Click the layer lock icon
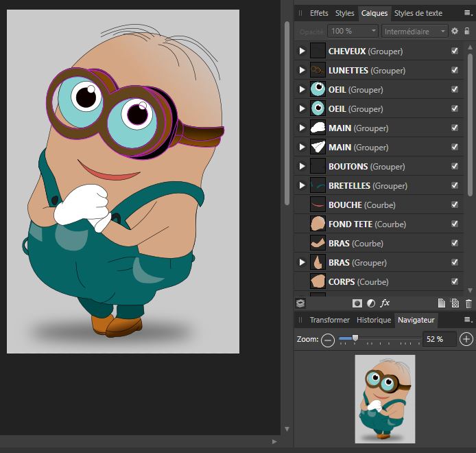The image size is (476, 453). pos(467,31)
